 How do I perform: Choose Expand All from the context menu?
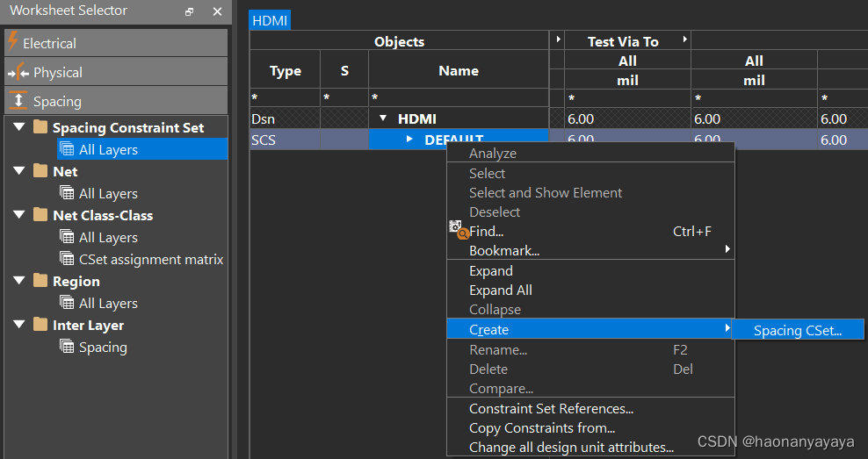590,290
